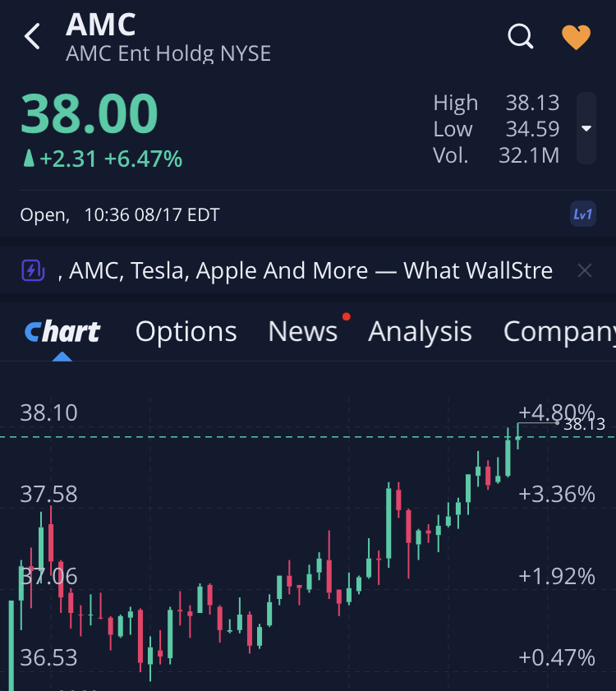Click the +4.80% axis label

pos(556,410)
